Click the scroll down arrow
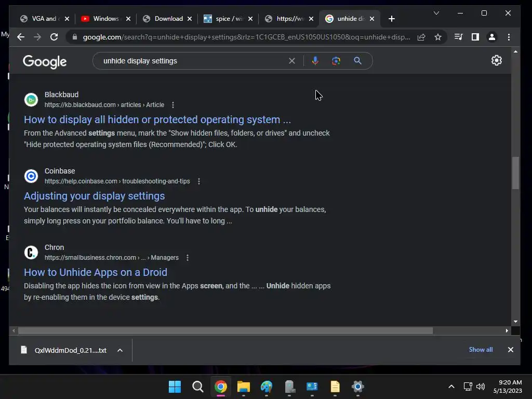This screenshot has width=532, height=399. [515, 321]
